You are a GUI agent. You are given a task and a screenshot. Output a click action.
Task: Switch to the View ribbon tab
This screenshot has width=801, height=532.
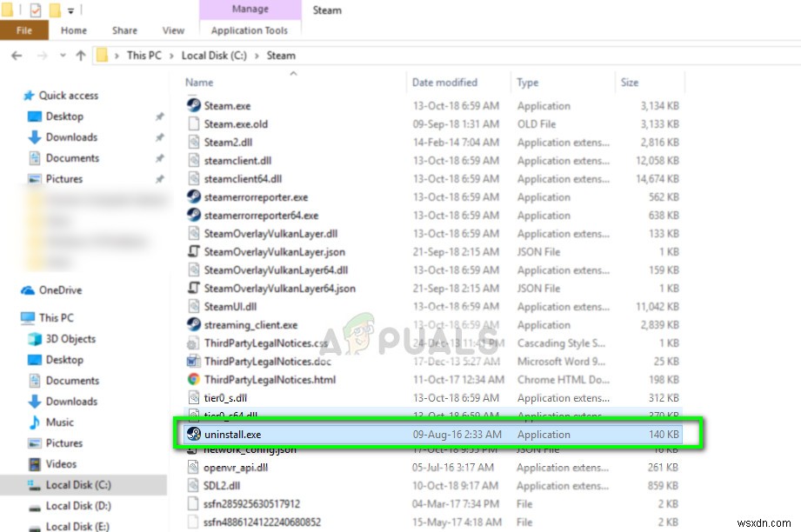173,30
